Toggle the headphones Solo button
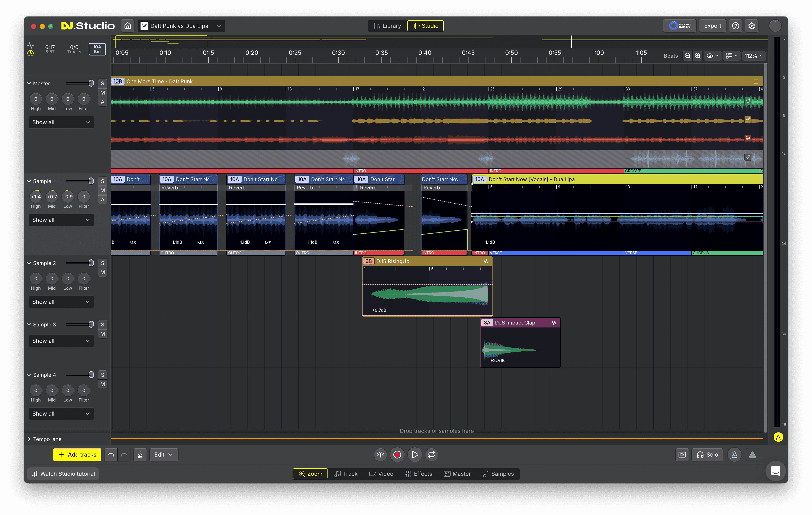The image size is (812, 515). (708, 455)
